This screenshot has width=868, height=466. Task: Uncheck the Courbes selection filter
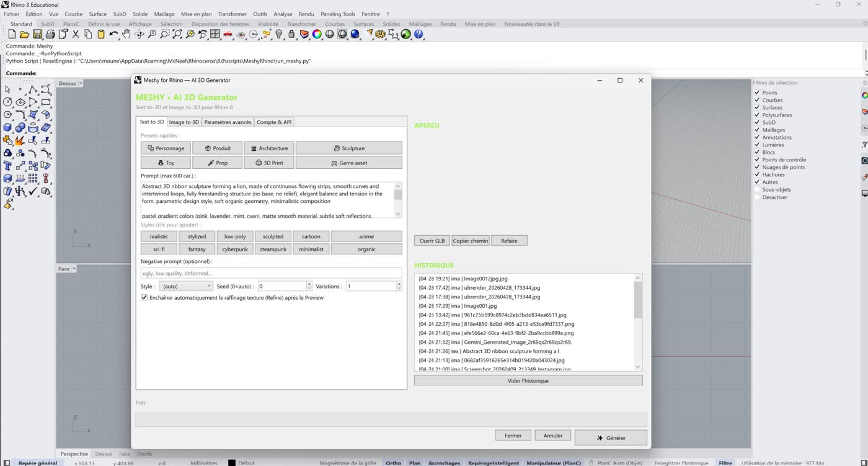point(757,101)
